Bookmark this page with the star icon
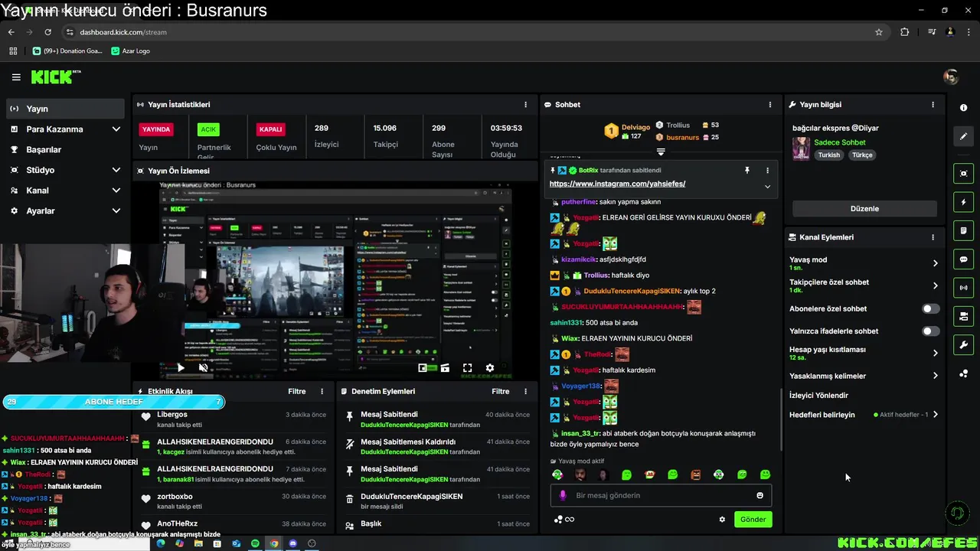The width and height of the screenshot is (980, 551). [879, 32]
